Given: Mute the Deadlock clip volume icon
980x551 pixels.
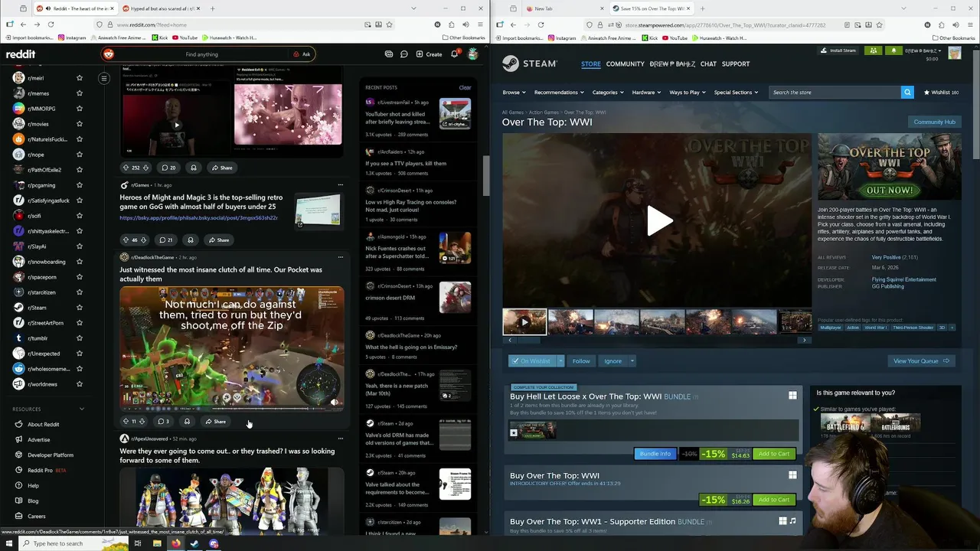Looking at the screenshot, I should pyautogui.click(x=334, y=402).
